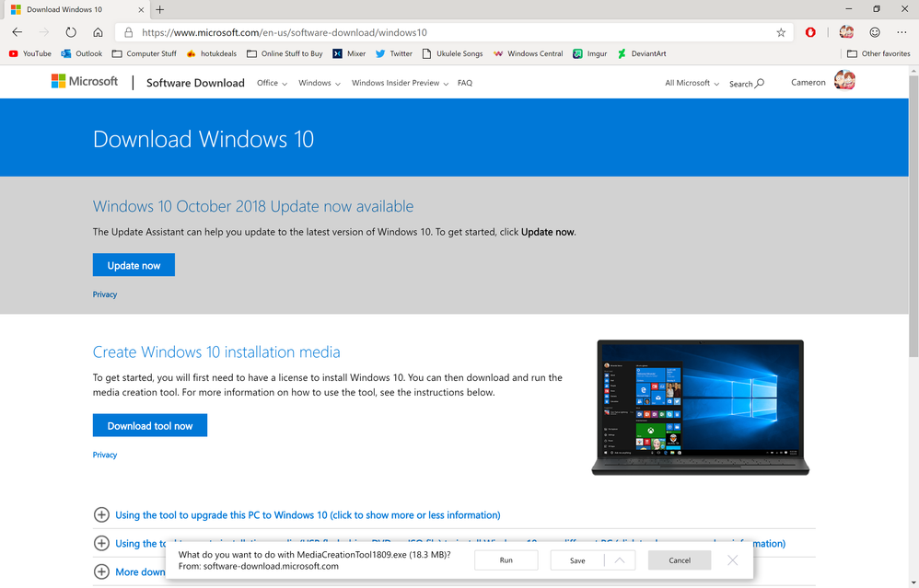Screen dimensions: 919x588
Task: Open the Online Stuff to Buy folder
Action: tap(285, 53)
